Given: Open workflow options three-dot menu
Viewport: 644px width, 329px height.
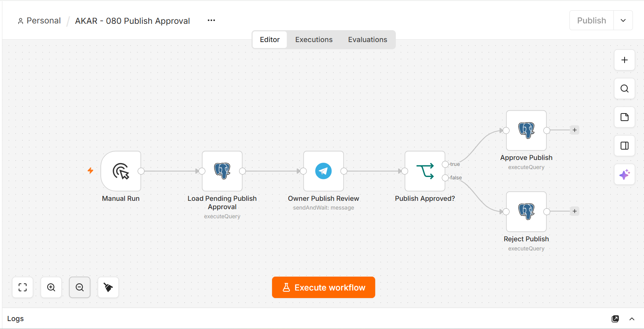Looking at the screenshot, I should pos(211,20).
